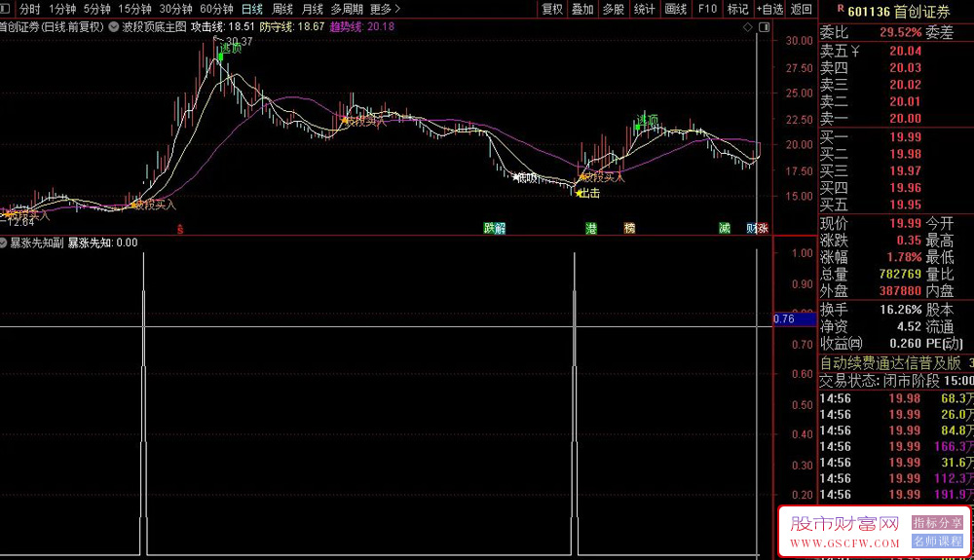The width and height of the screenshot is (974, 560).
Task: Click the 换手 value 16.26%
Action: tap(901, 309)
